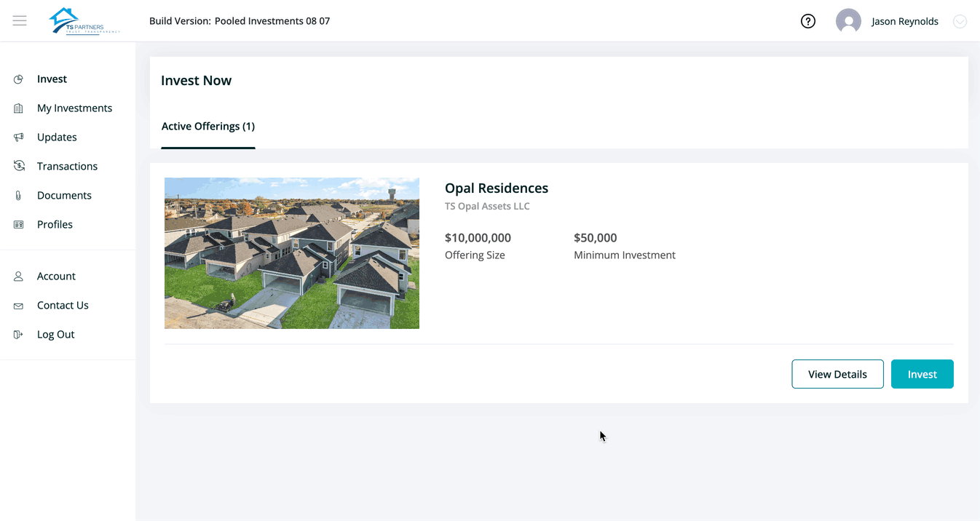The height and width of the screenshot is (521, 980).
Task: Click the Jason Reynolds name label
Action: tap(904, 21)
